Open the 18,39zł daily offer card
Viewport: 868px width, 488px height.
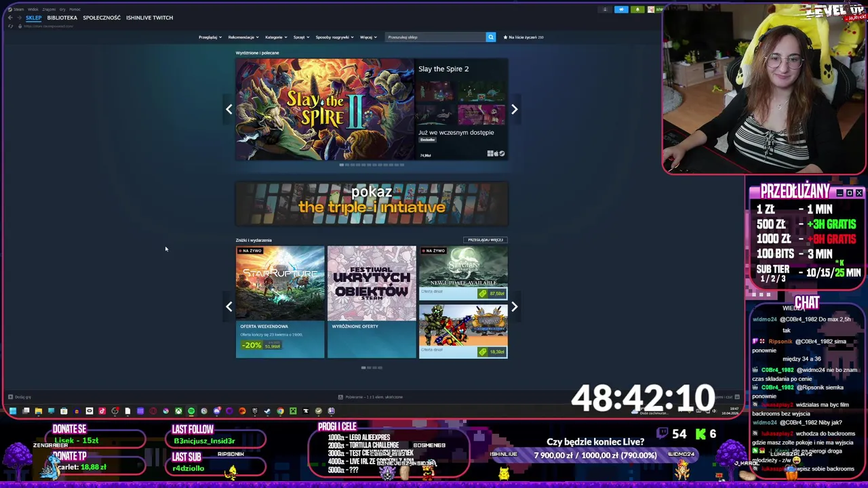463,331
